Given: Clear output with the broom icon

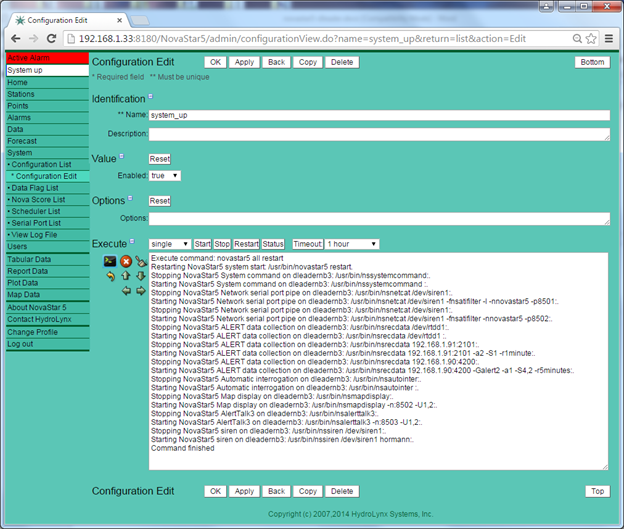Looking at the screenshot, I should coord(141,261).
